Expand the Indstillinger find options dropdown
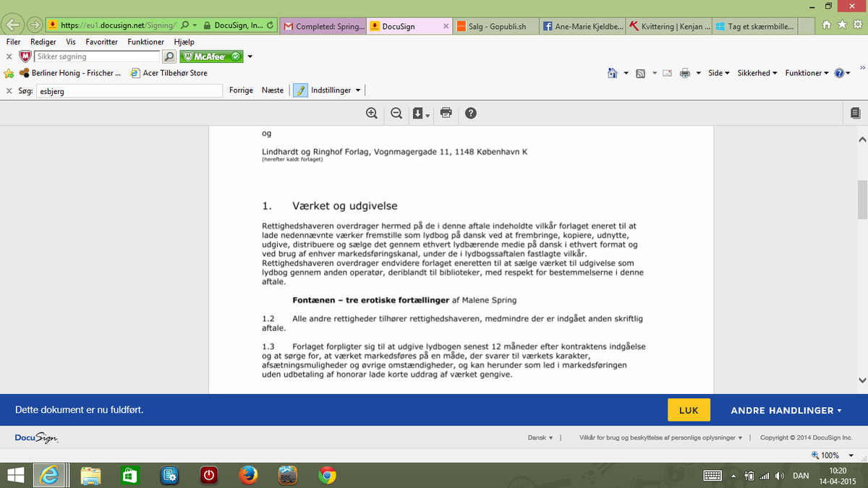 (x=358, y=90)
